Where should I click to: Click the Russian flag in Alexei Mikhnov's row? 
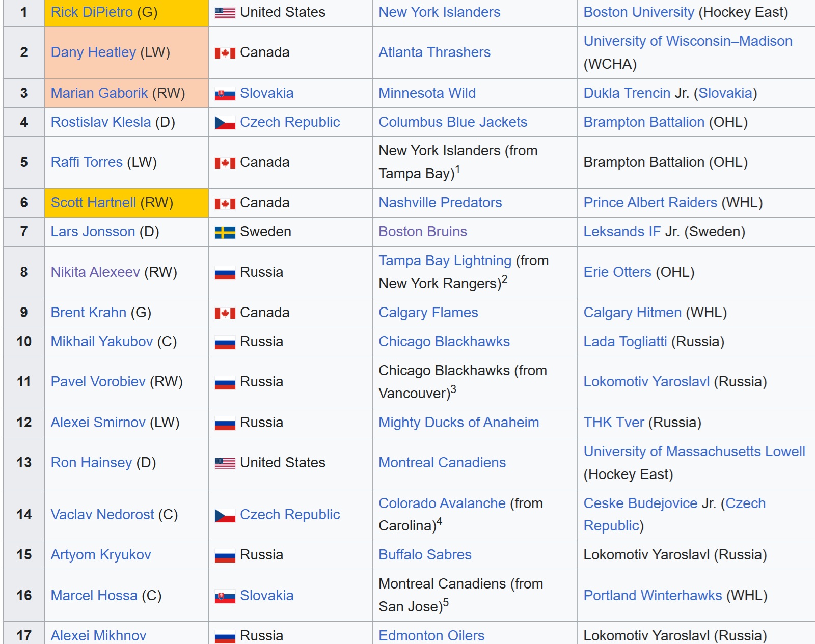[225, 636]
